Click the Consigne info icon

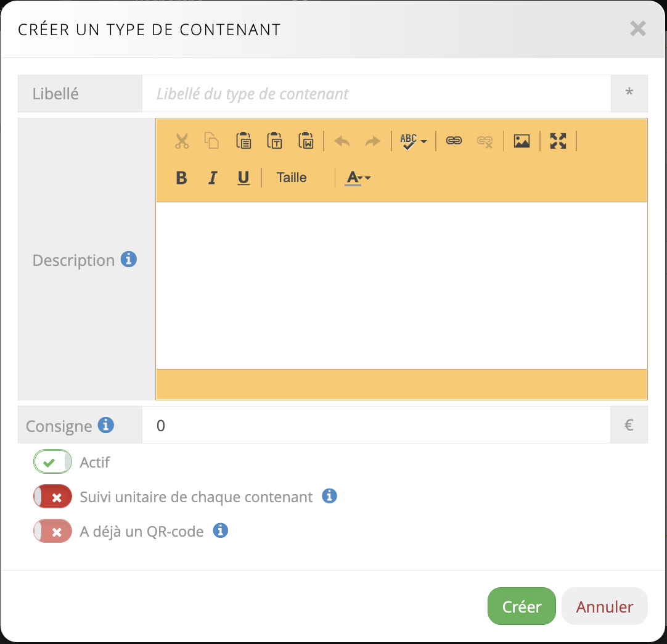106,425
